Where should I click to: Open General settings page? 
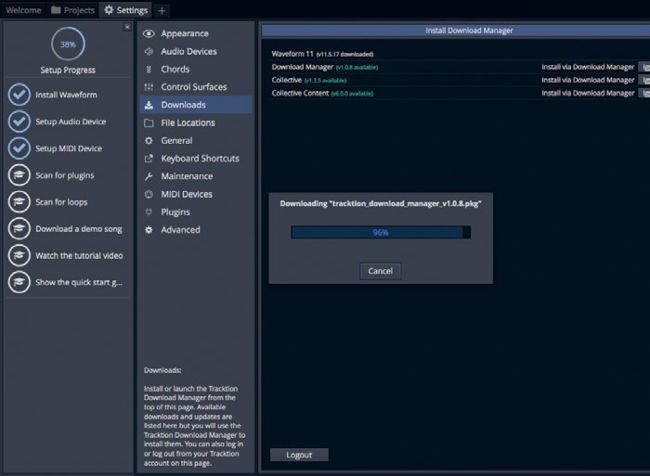(196, 141)
